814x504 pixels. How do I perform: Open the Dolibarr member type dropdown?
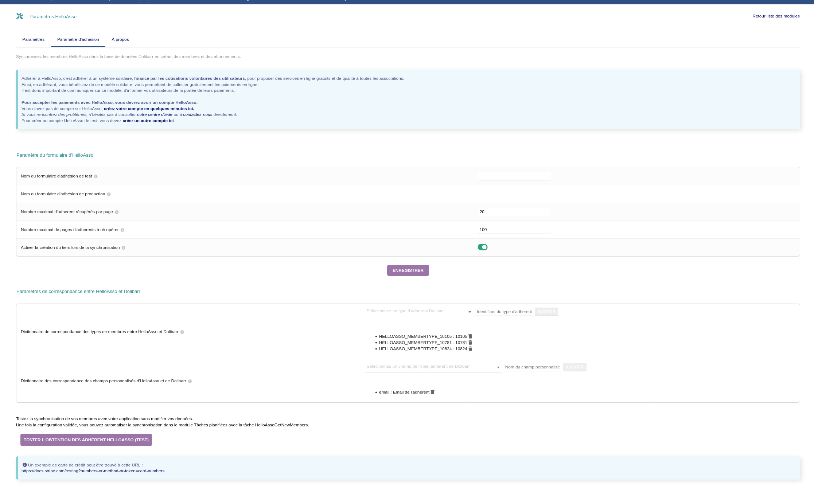pyautogui.click(x=419, y=312)
